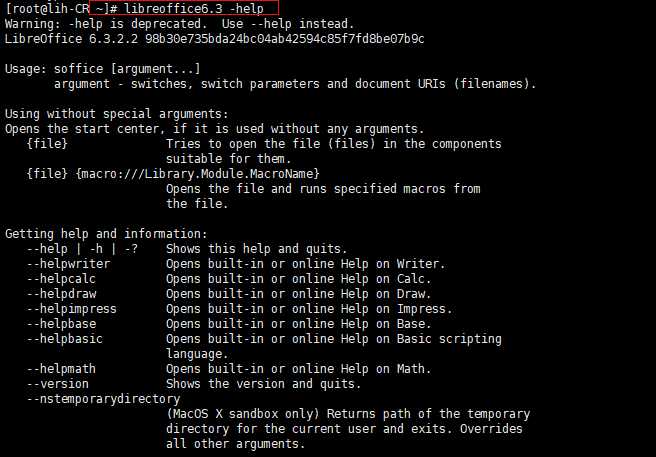This screenshot has height=457, width=656.
Task: Select the '--version' option
Action: (58, 384)
